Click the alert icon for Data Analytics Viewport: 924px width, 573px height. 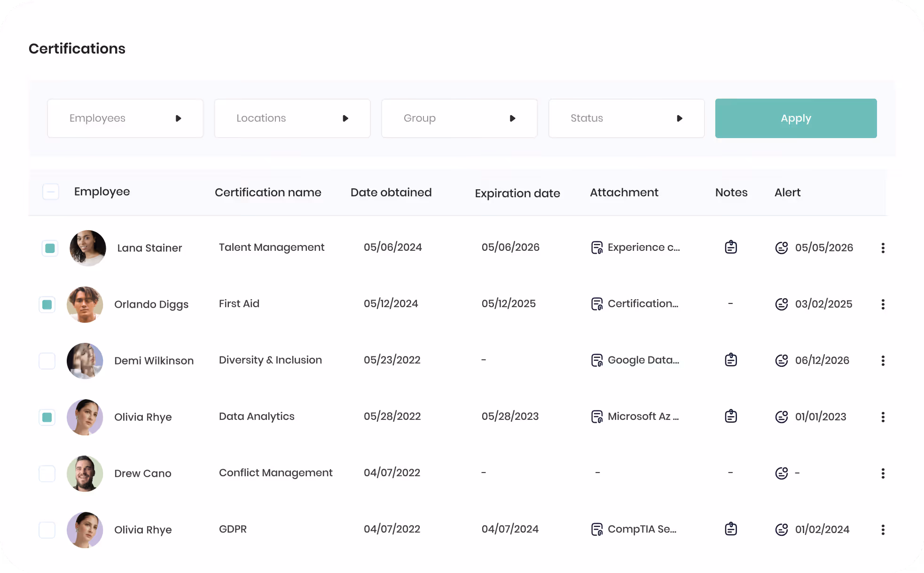782,417
